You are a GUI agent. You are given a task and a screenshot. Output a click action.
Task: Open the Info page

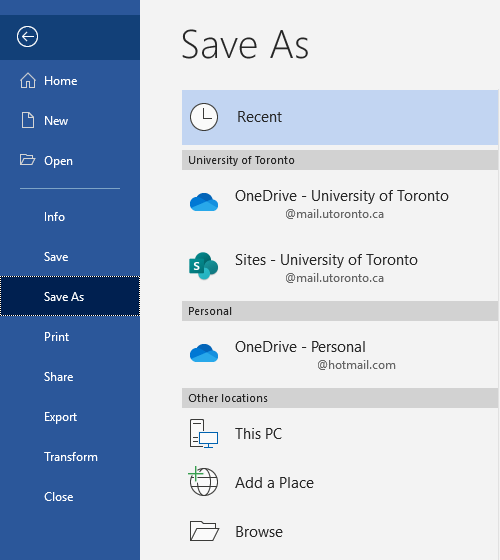[70, 217]
